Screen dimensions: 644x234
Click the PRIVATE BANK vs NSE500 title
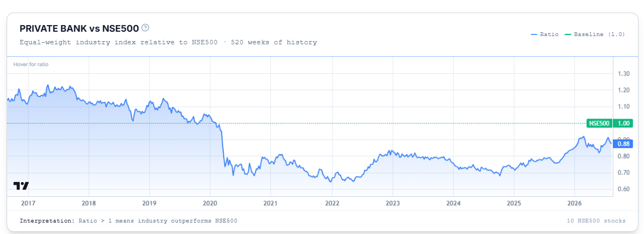79,28
